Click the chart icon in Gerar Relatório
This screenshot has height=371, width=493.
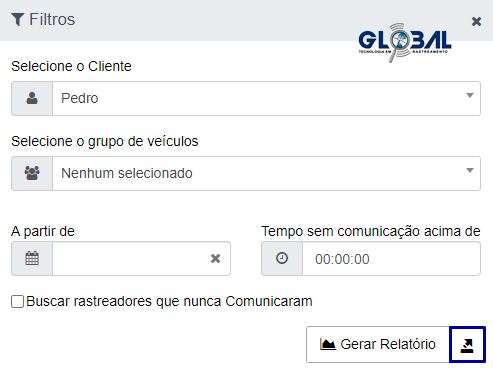pos(328,344)
